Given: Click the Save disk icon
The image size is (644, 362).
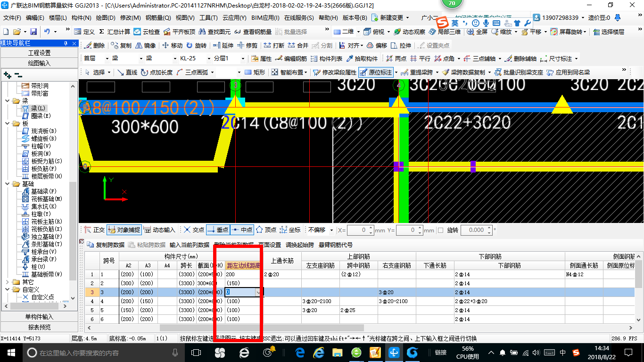Looking at the screenshot, I should click(33, 32).
